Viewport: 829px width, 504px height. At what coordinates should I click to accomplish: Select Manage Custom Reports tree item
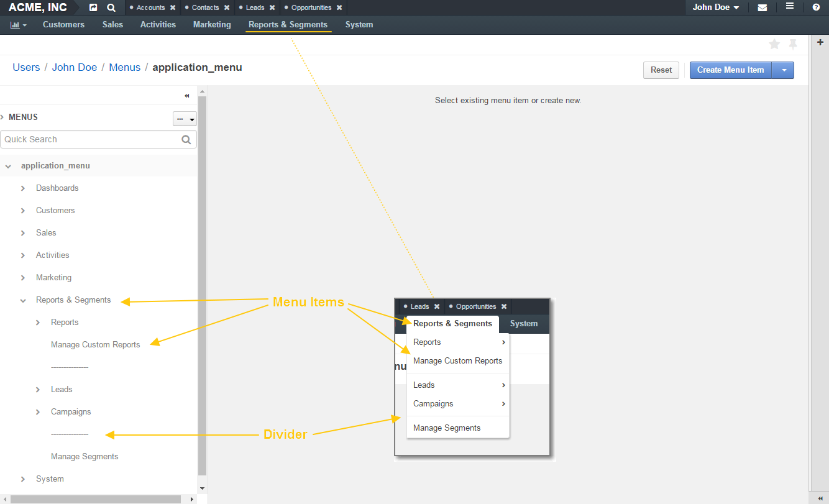pyautogui.click(x=96, y=345)
